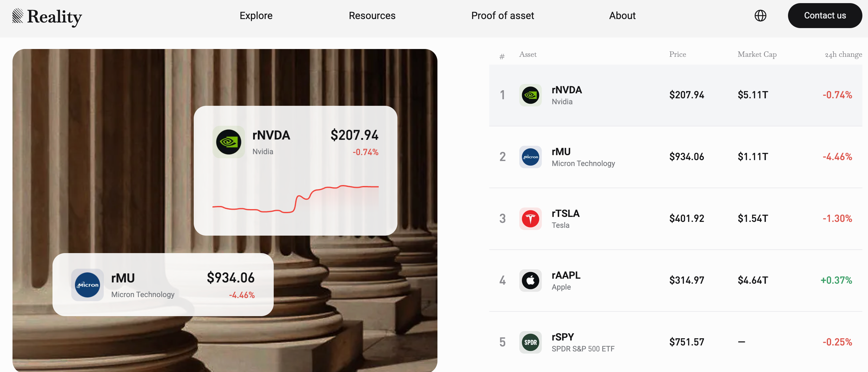Click the $934.06 price in the table
The image size is (868, 372).
(687, 157)
